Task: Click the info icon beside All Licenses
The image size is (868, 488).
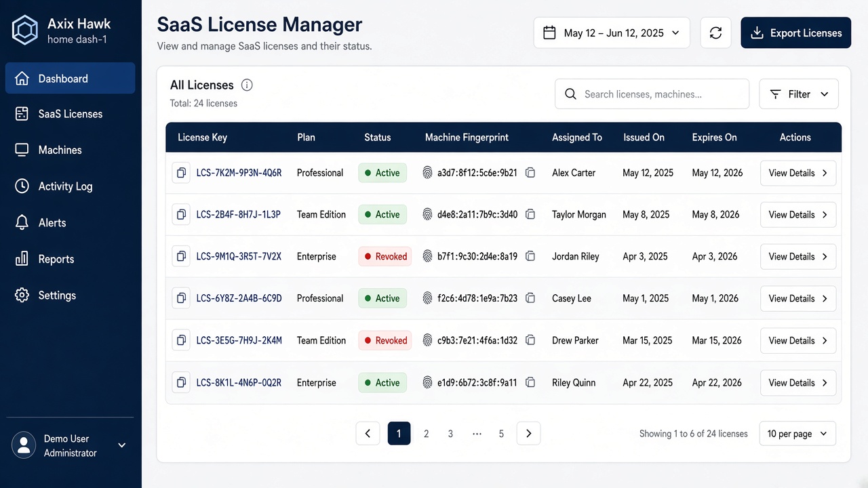Action: click(247, 85)
